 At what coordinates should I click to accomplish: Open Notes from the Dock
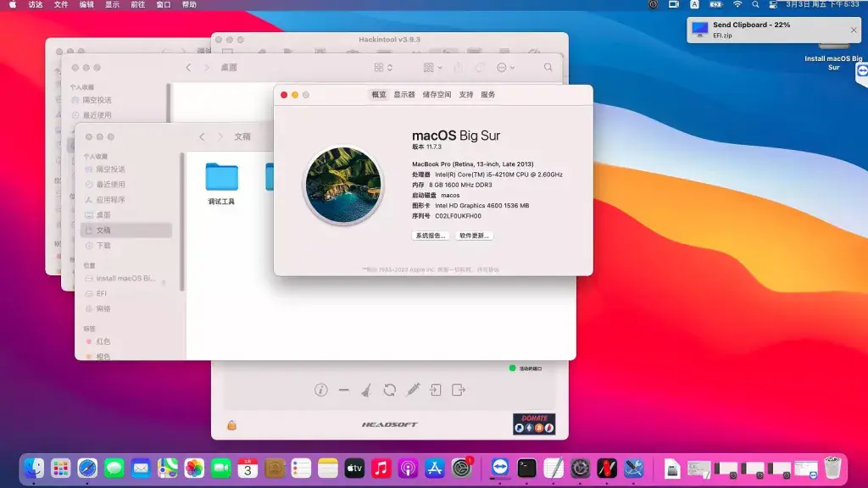(328, 469)
